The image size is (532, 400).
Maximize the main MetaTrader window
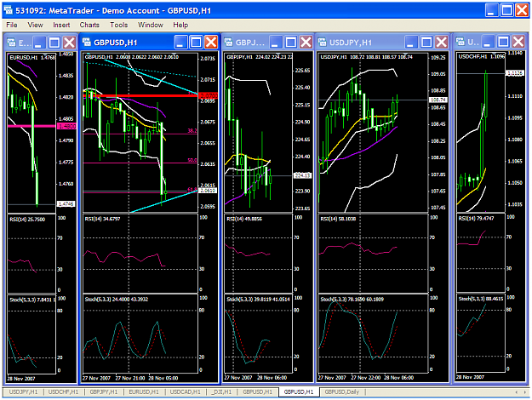point(507,10)
